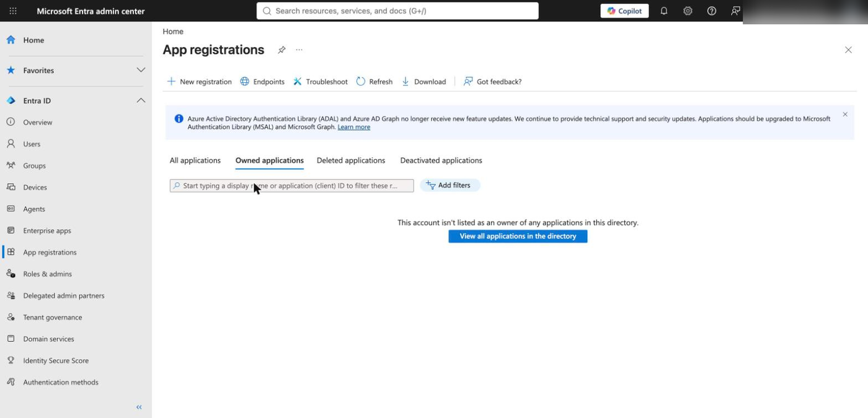
Task: Focus the display name filter box
Action: tap(292, 186)
